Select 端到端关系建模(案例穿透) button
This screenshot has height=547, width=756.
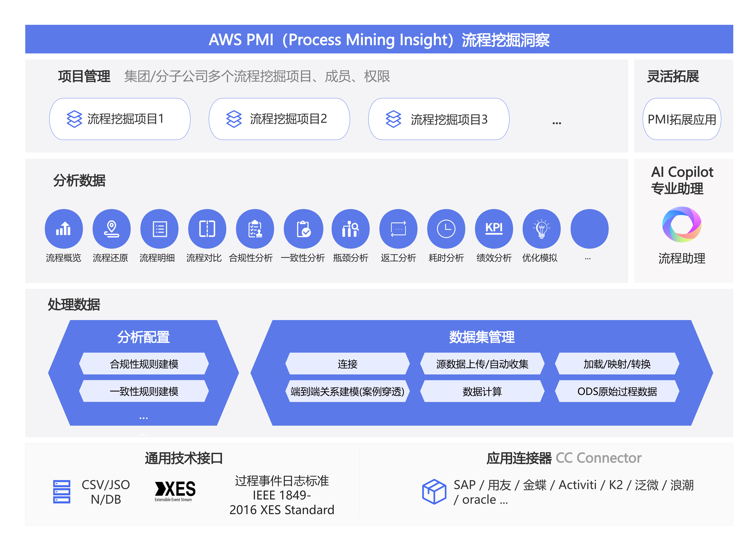point(347,391)
